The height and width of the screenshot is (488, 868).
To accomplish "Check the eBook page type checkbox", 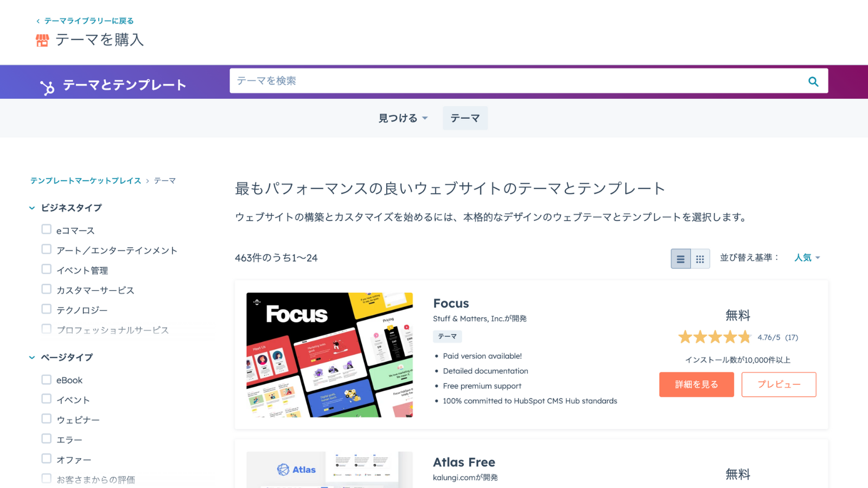I will (47, 380).
